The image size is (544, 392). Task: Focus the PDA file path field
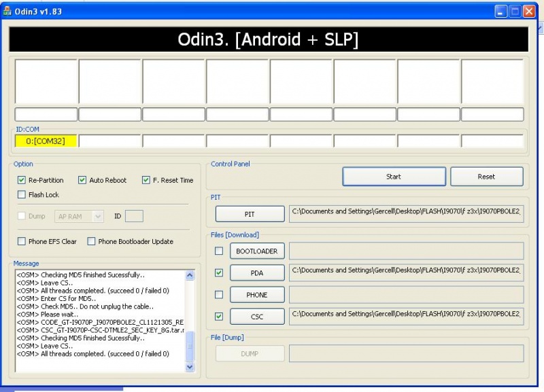pos(406,273)
